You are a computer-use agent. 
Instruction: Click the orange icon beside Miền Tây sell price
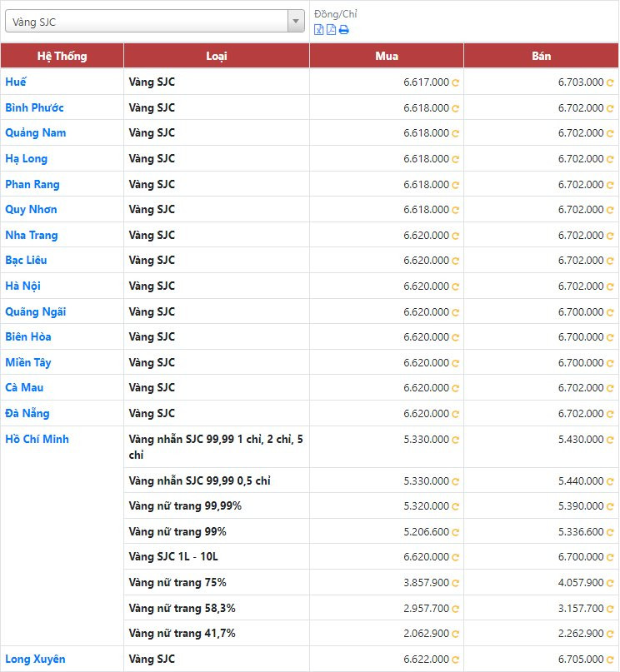pos(609,363)
